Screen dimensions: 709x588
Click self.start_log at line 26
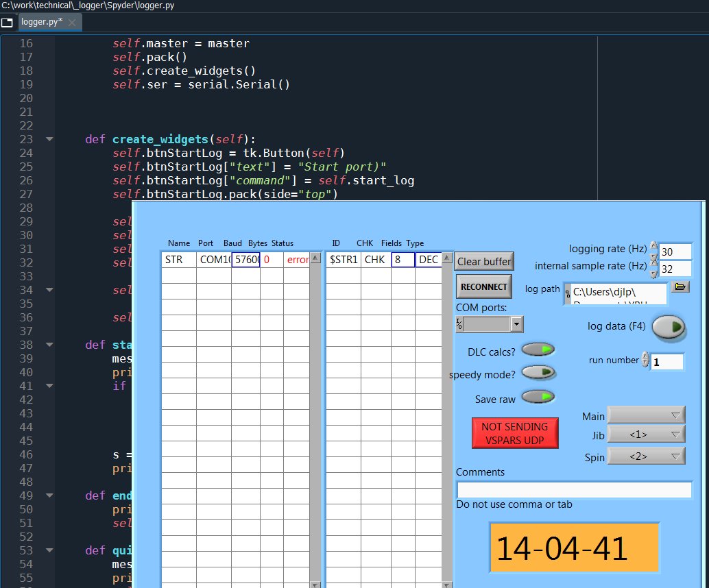(365, 181)
